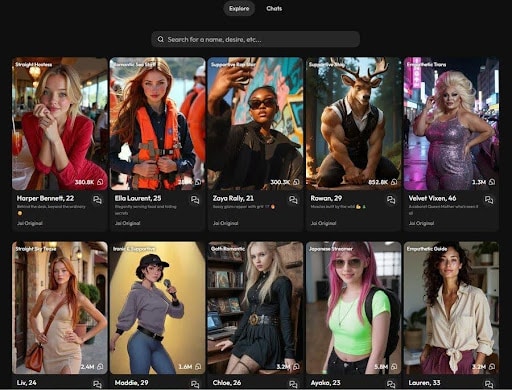The width and height of the screenshot is (512, 390).
Task: Open Lauren character card image
Action: [451, 308]
